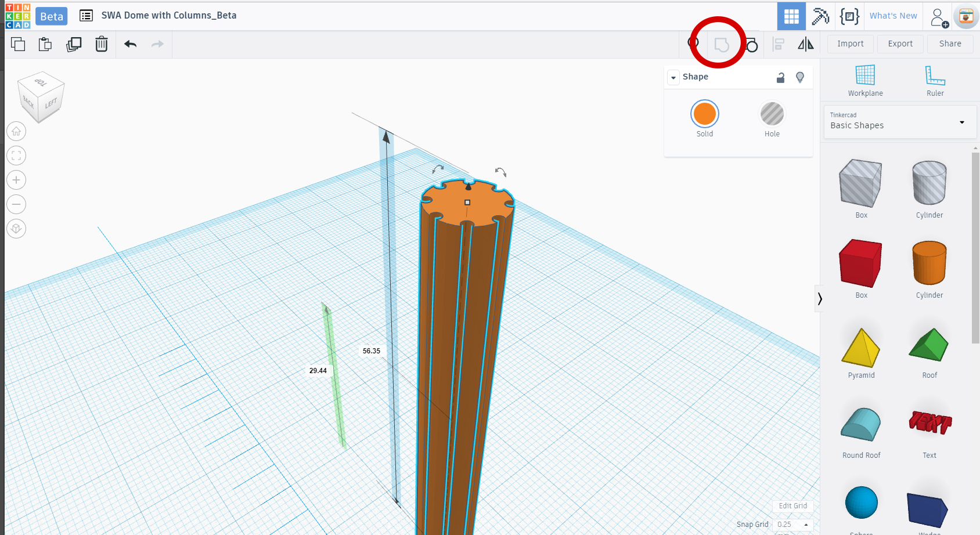Open the user profile avatar
The width and height of the screenshot is (980, 535).
(966, 17)
